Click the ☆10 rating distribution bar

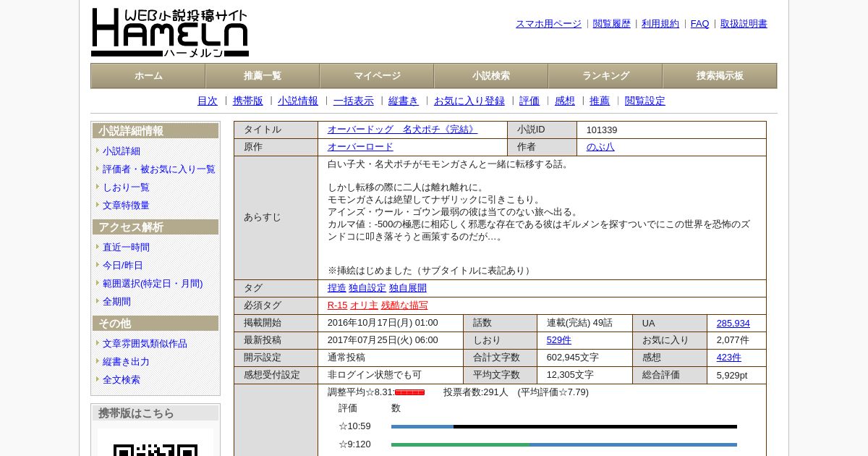coord(564,427)
